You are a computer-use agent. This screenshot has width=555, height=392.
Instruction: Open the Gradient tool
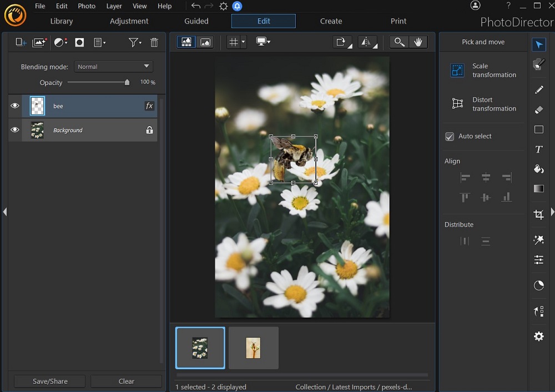pyautogui.click(x=539, y=189)
